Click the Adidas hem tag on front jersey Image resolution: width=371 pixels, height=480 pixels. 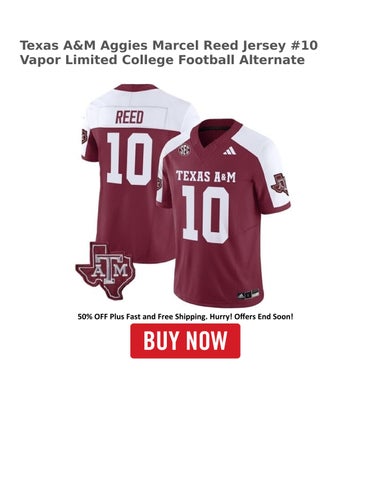248,294
